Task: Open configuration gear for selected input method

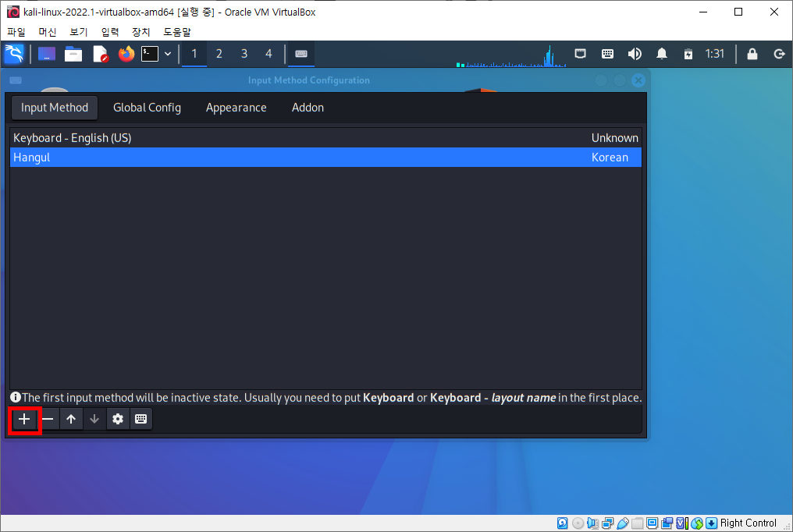Action: pyautogui.click(x=118, y=419)
